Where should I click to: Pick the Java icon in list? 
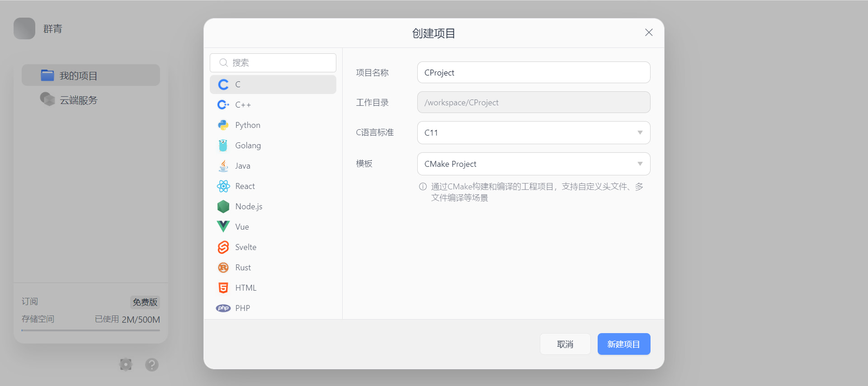coord(223,166)
